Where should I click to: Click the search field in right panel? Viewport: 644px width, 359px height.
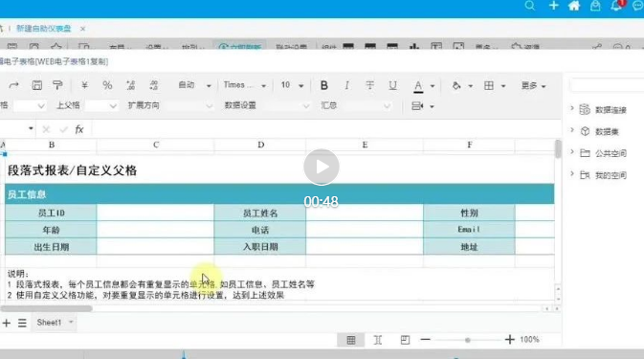(607, 85)
